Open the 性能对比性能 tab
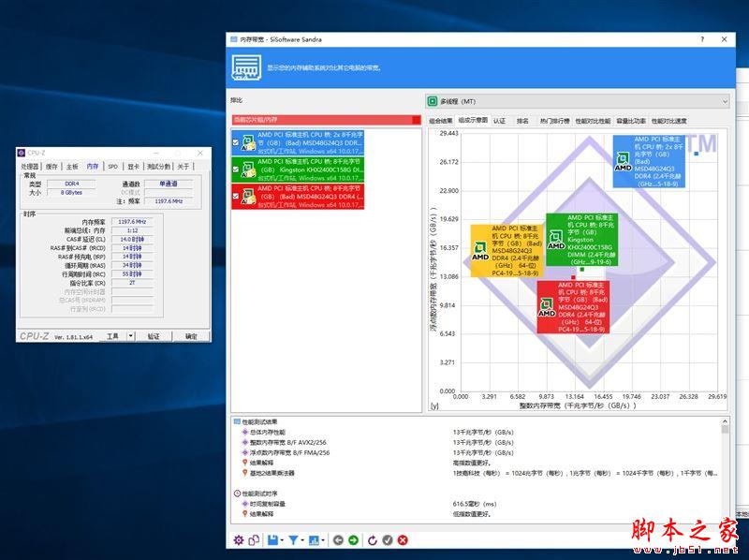749x560 pixels. pos(593,121)
